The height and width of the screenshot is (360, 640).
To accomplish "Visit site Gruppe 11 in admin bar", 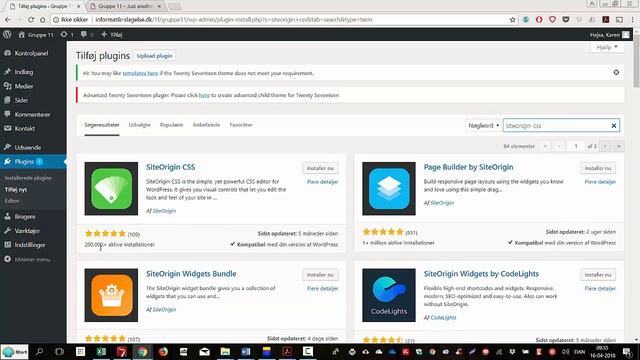I will [x=36, y=35].
